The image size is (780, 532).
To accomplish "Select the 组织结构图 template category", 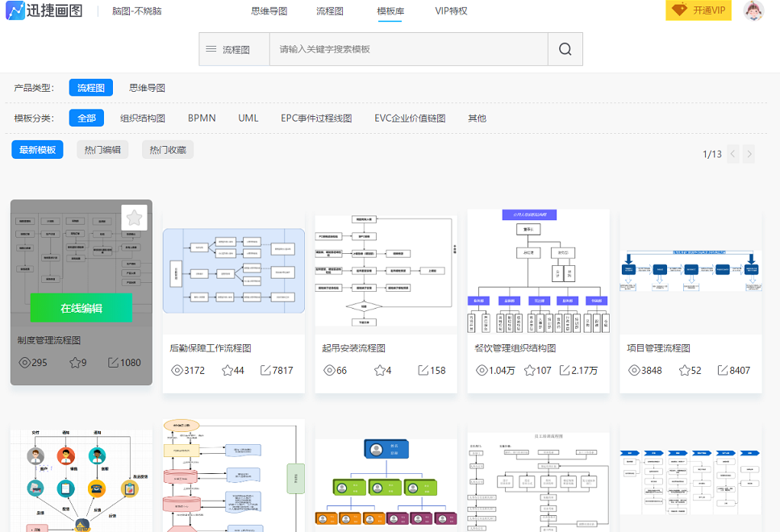I will [143, 118].
